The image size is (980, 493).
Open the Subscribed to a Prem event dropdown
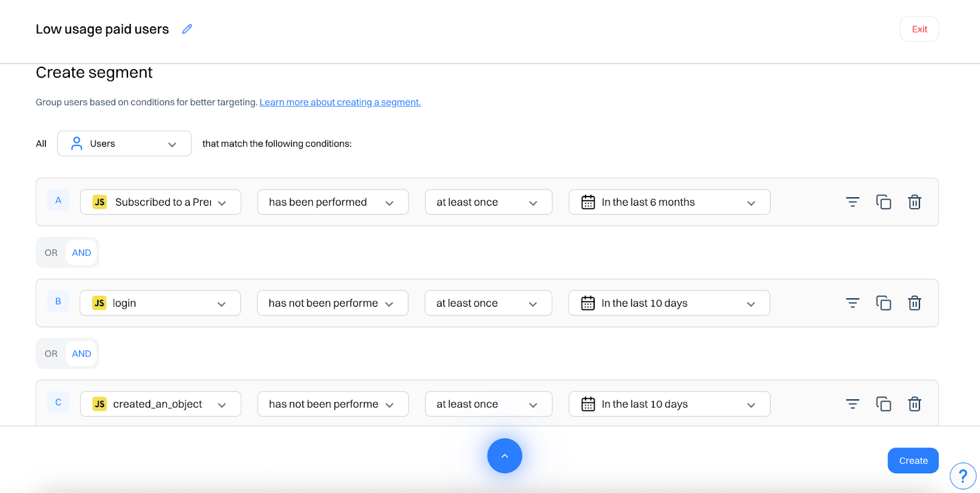click(x=160, y=202)
